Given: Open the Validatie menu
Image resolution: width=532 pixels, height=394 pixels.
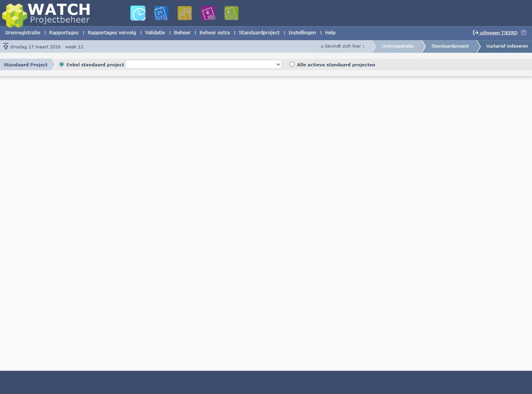Looking at the screenshot, I should [155, 33].
